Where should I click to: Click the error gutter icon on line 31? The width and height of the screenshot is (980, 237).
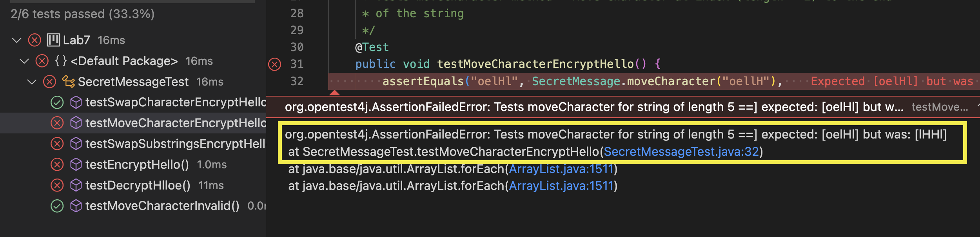[275, 64]
